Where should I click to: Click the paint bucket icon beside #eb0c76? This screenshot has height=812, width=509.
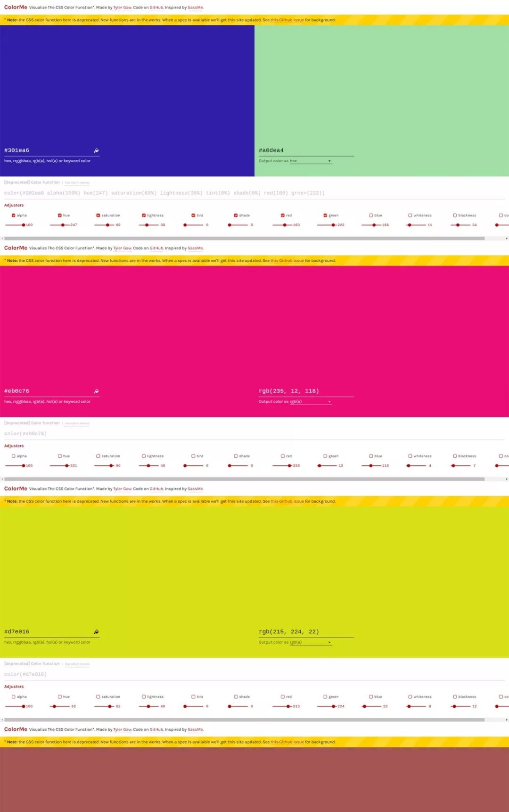pos(96,391)
